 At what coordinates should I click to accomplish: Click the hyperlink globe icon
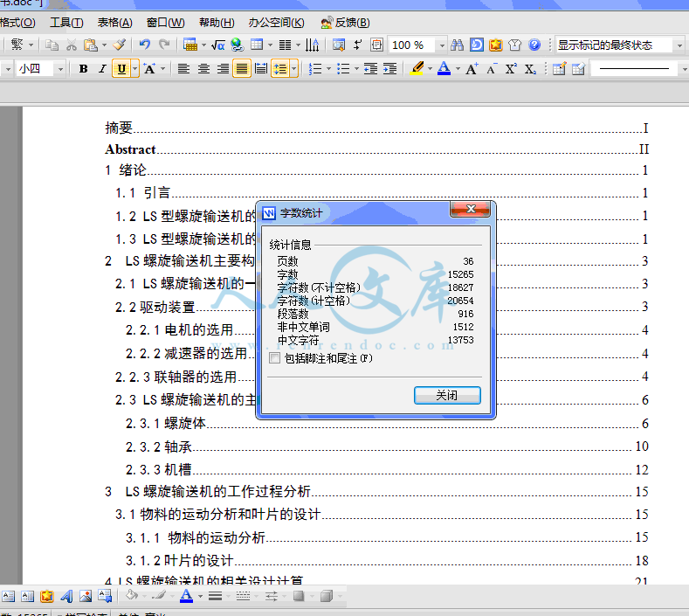pos(238,45)
